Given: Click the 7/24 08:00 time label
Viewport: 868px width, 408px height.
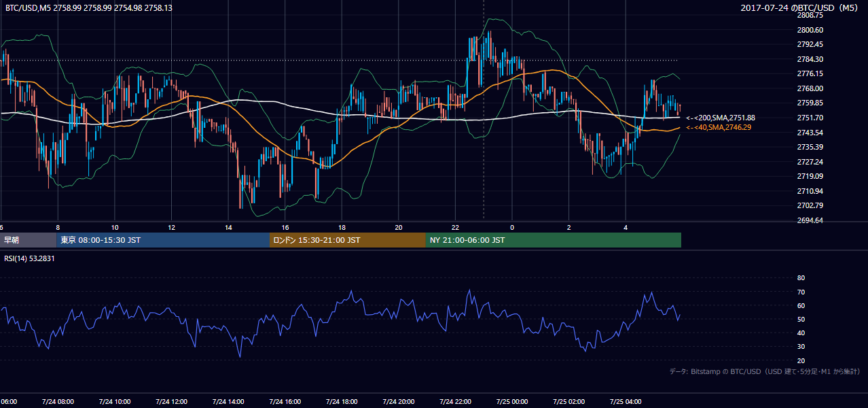Looking at the screenshot, I should [58, 401].
